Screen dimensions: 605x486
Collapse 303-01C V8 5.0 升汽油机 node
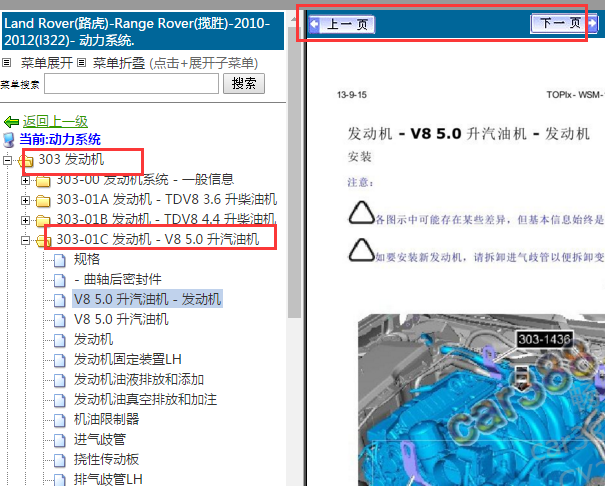tap(25, 240)
